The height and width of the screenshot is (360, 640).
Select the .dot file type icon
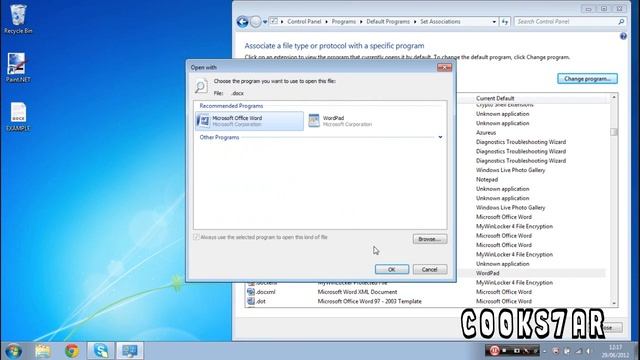click(x=251, y=301)
